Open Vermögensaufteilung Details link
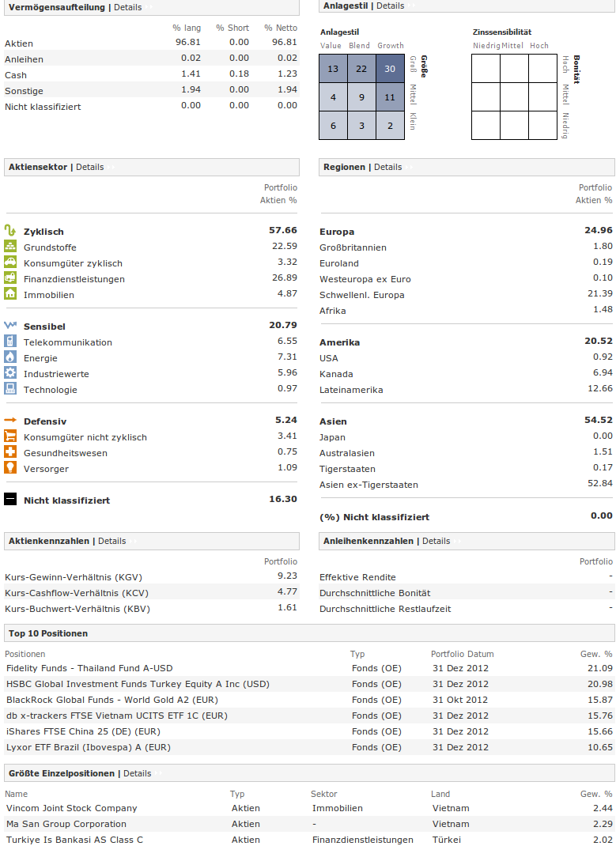 pos(128,8)
